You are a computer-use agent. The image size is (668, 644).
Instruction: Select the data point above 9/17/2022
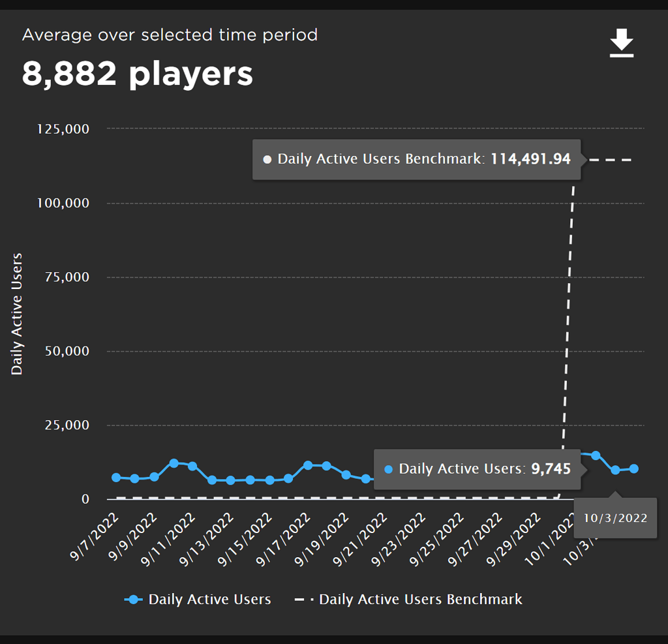[308, 465]
